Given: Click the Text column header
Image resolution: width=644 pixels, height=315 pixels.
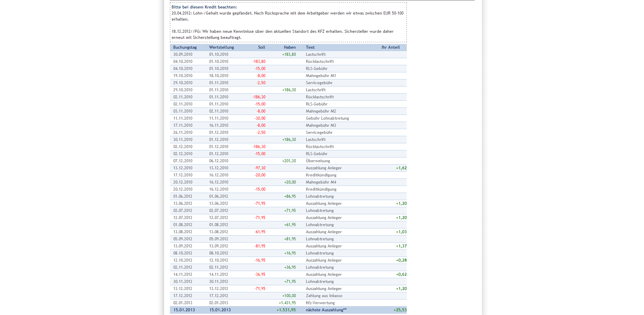Looking at the screenshot, I should click(310, 47).
